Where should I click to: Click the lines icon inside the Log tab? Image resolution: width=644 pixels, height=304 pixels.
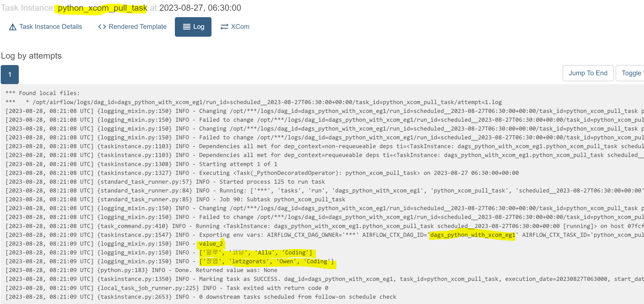point(187,27)
